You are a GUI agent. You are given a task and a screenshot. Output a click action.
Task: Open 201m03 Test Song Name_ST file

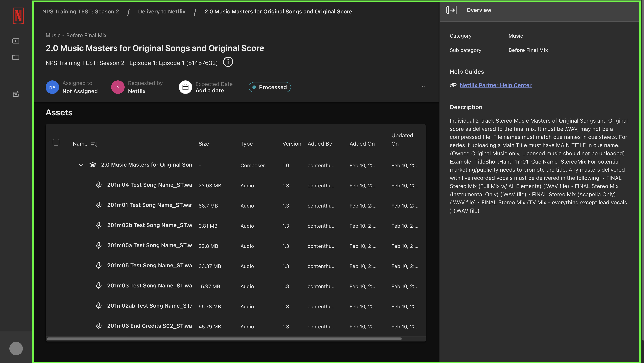click(x=149, y=286)
